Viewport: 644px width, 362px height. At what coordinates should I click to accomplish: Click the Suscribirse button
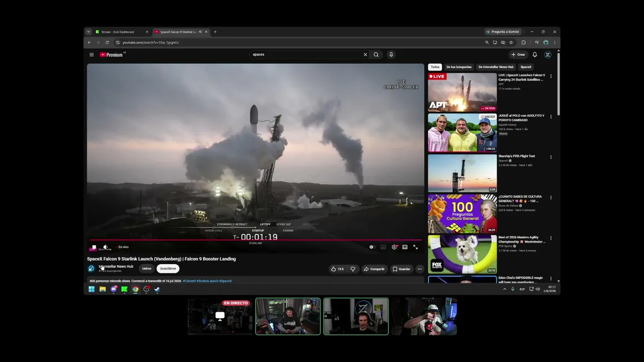(x=168, y=269)
